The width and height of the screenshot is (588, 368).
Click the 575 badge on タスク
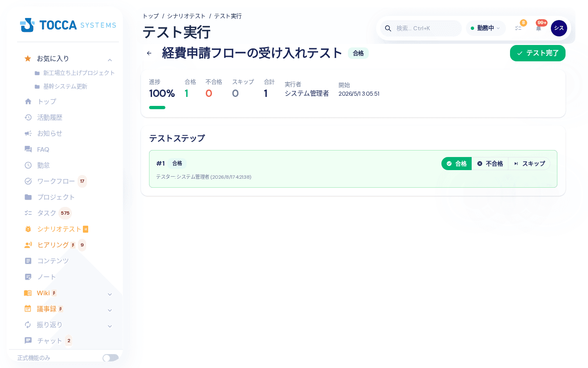65,213
